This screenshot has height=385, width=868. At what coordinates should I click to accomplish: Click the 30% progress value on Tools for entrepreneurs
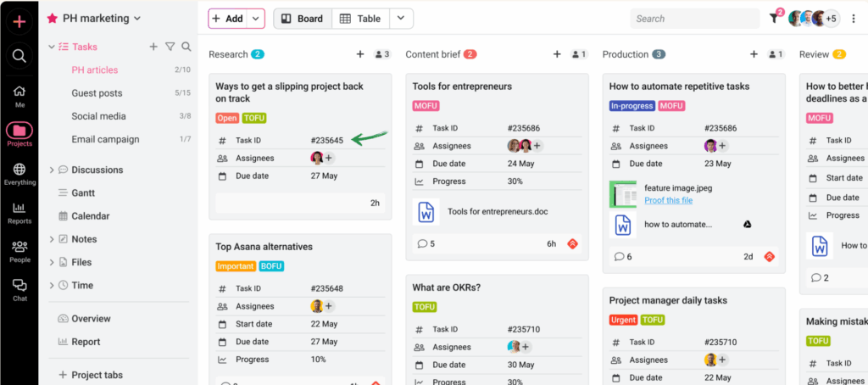coord(516,181)
